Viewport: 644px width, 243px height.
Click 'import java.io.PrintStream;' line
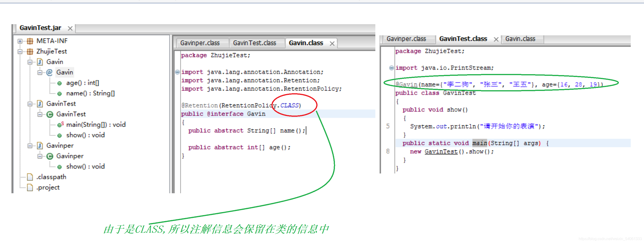point(444,68)
